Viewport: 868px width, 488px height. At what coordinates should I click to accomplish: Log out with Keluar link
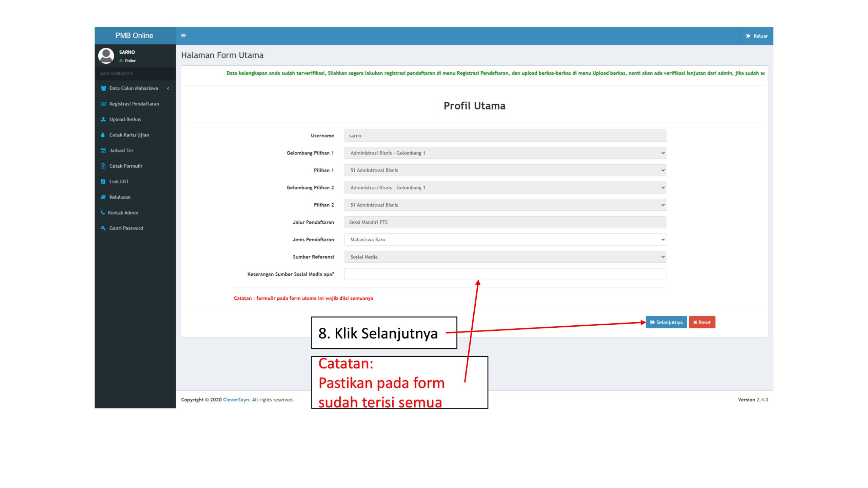click(756, 36)
